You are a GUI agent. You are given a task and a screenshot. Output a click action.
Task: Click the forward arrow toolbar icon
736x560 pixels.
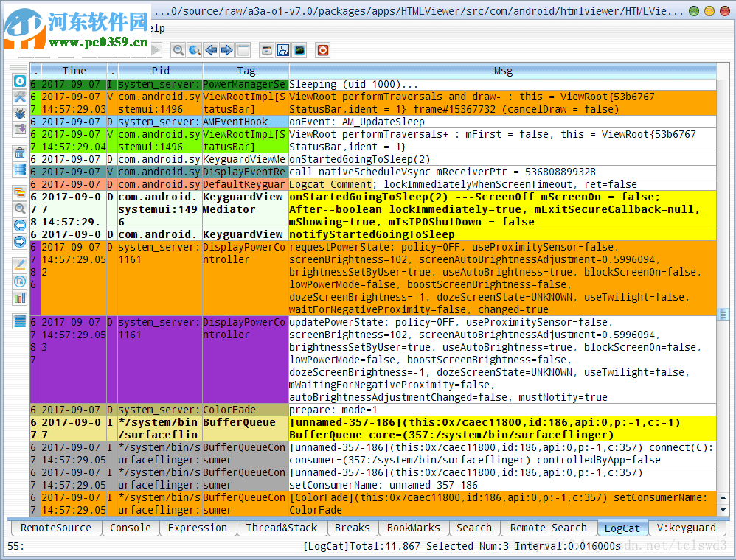click(227, 50)
